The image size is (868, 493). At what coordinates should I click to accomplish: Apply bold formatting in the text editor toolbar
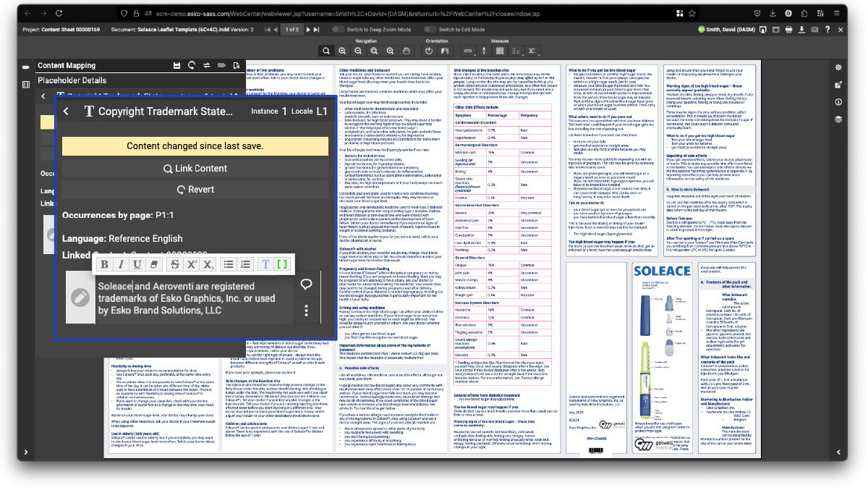pyautogui.click(x=105, y=264)
